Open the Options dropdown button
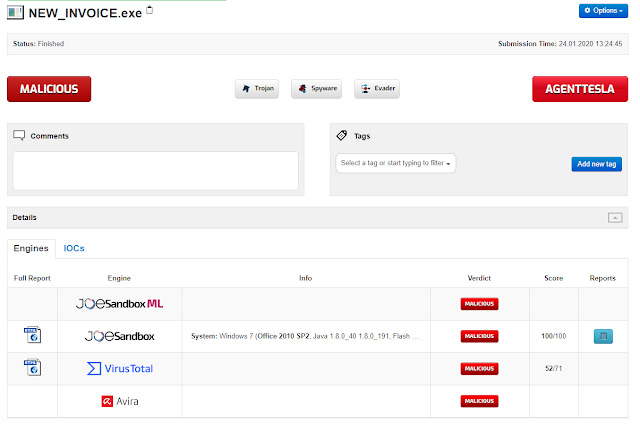This screenshot has height=431, width=640. (x=603, y=11)
